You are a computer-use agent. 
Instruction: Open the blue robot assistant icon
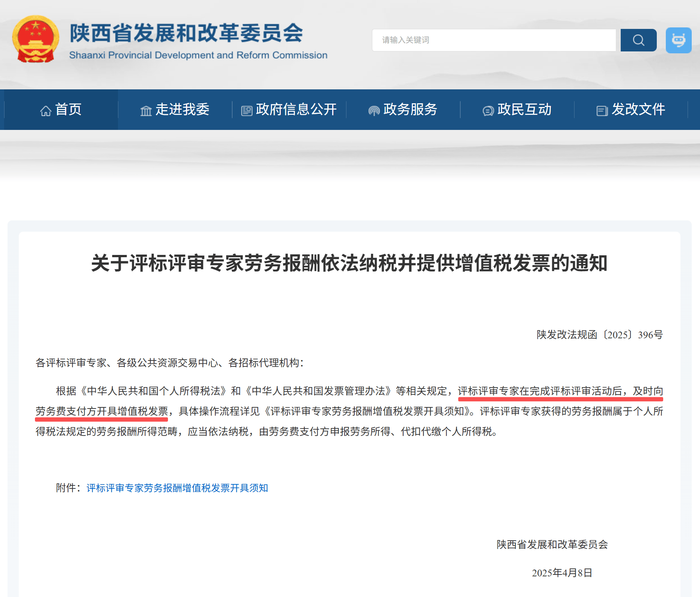click(x=678, y=40)
